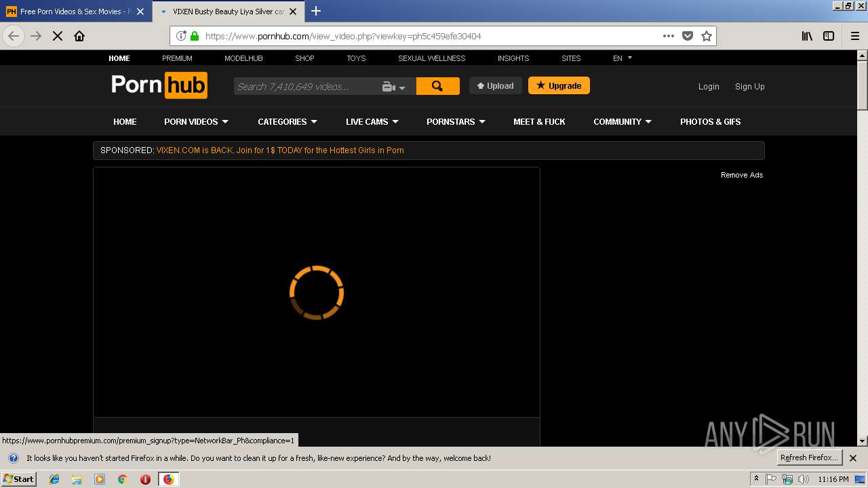
Task: Close the Free Porn Videos tab
Action: point(140,12)
